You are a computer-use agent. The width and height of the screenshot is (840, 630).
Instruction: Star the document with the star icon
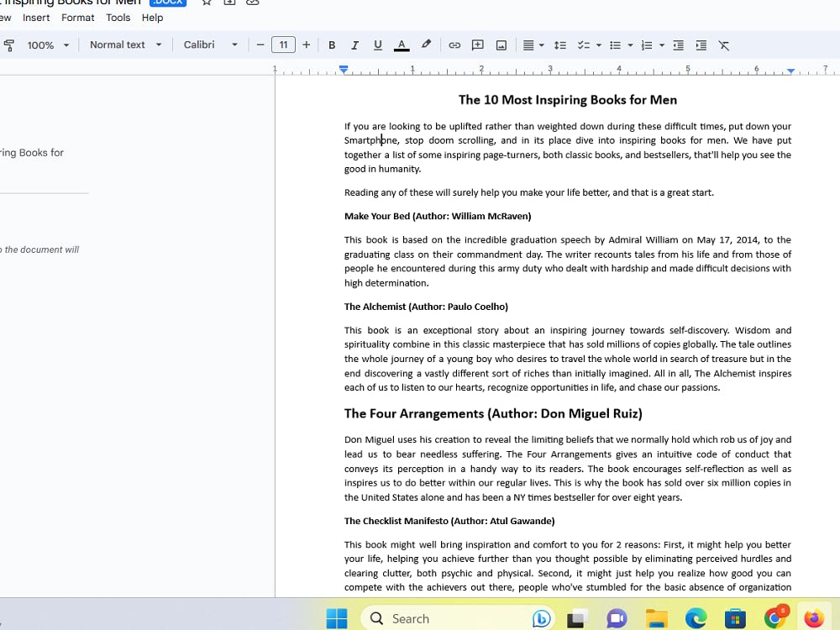click(207, 3)
